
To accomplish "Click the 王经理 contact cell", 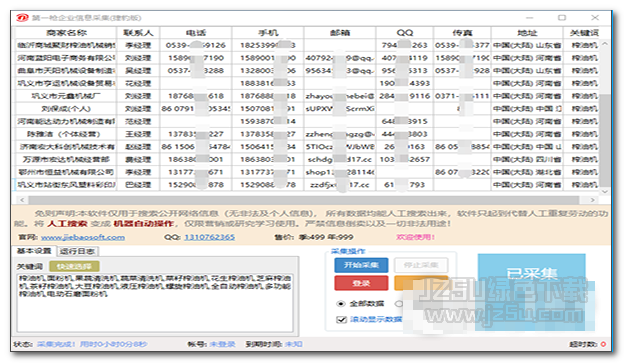I will (138, 134).
